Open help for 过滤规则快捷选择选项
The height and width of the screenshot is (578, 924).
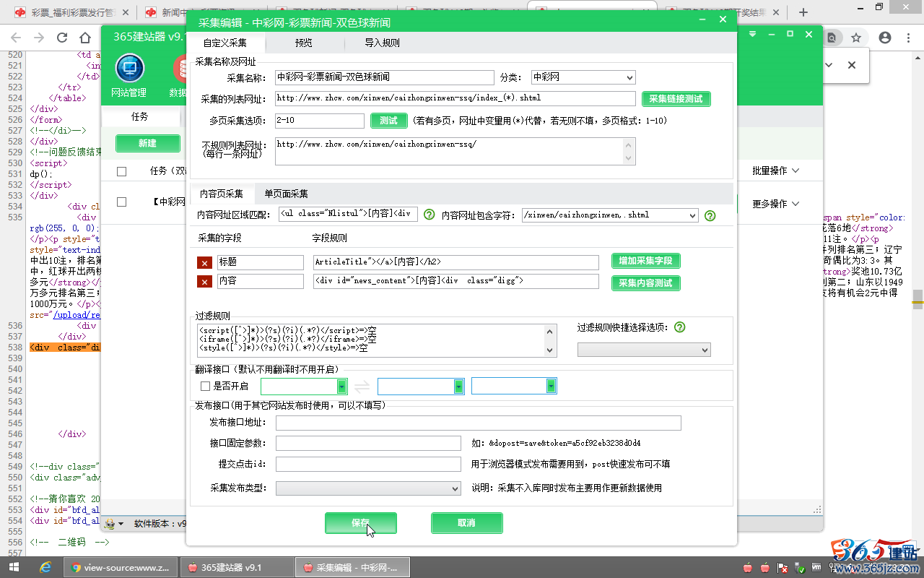(679, 327)
